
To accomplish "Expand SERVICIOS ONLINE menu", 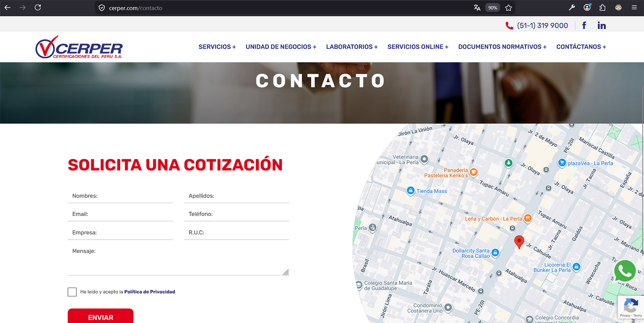I will click(x=418, y=47).
